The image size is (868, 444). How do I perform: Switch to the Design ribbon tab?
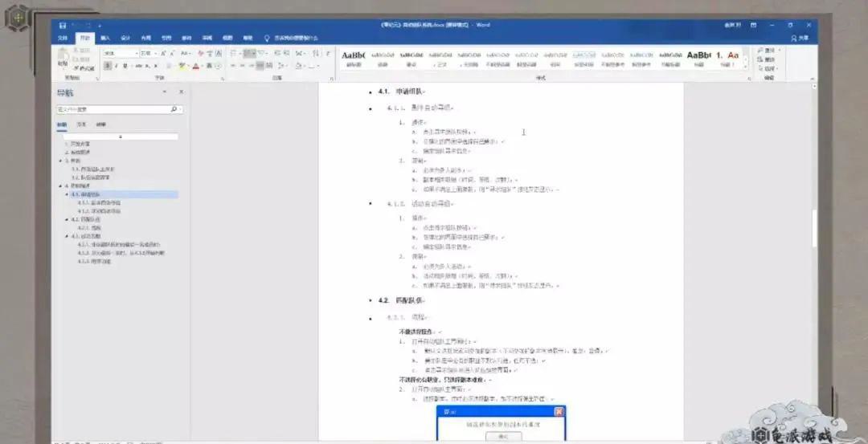[125, 39]
